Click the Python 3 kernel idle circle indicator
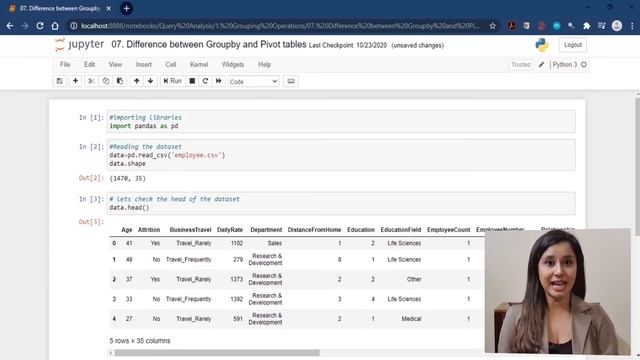This screenshot has height=360, width=640. [584, 64]
